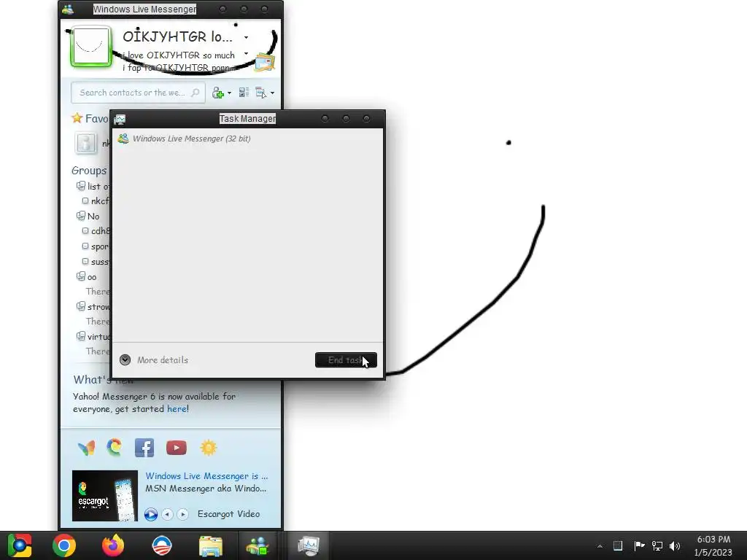Click the Windows Live Messenger title bar icon

[x=68, y=9]
